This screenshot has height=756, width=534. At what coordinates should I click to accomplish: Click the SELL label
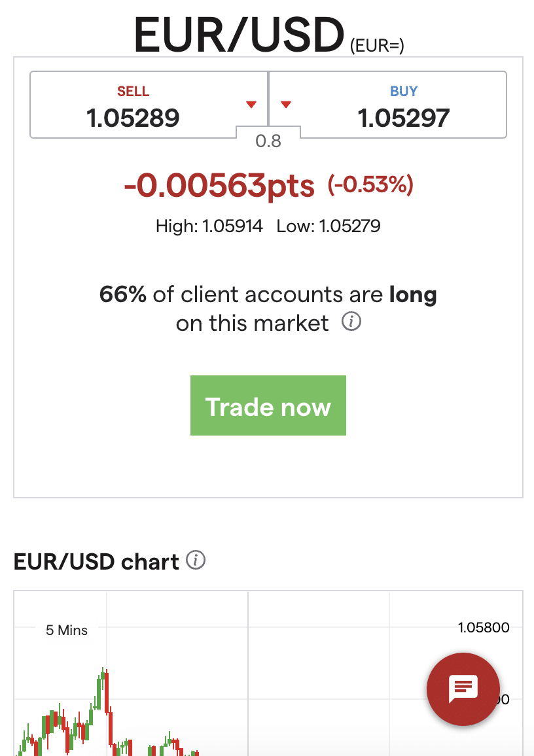133,92
